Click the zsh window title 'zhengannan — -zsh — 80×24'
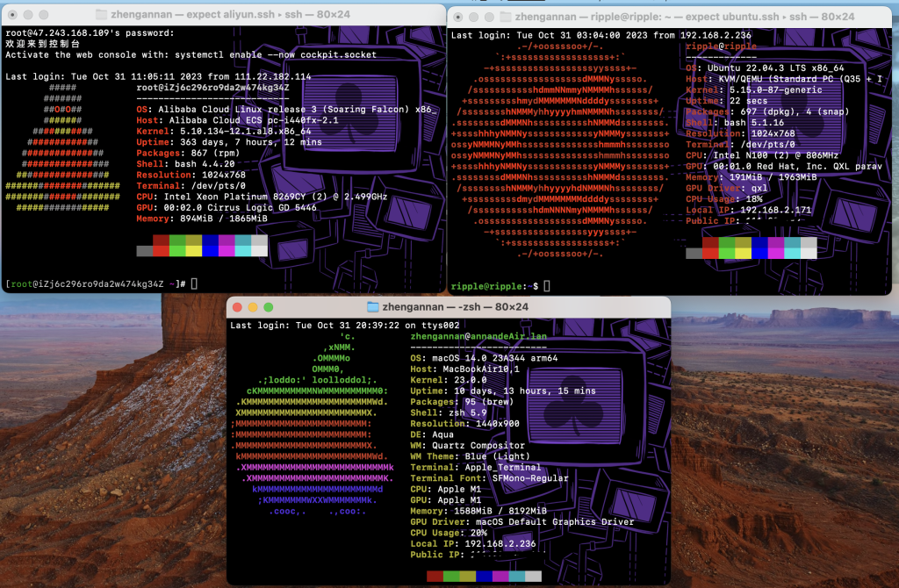This screenshot has height=588, width=899. click(456, 307)
